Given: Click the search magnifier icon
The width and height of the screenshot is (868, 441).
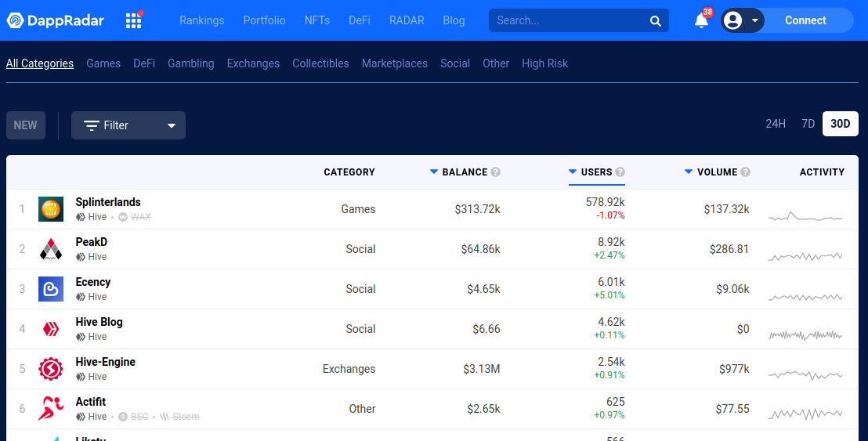Looking at the screenshot, I should 656,21.
